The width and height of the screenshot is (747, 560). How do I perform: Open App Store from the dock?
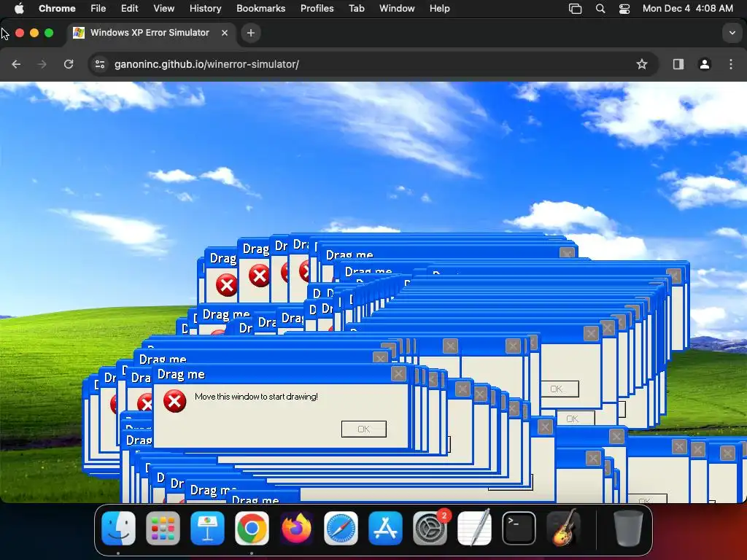click(x=385, y=528)
